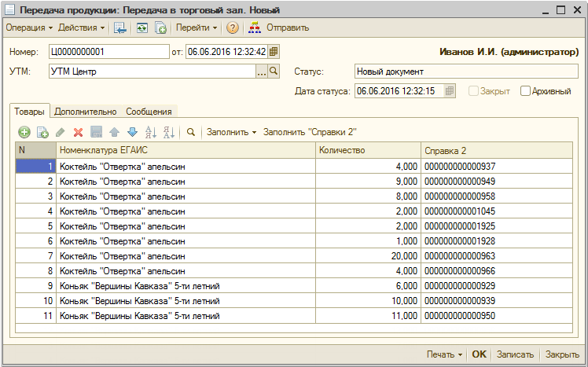Click the magnifier icon in the УТМ field

pos(274,72)
